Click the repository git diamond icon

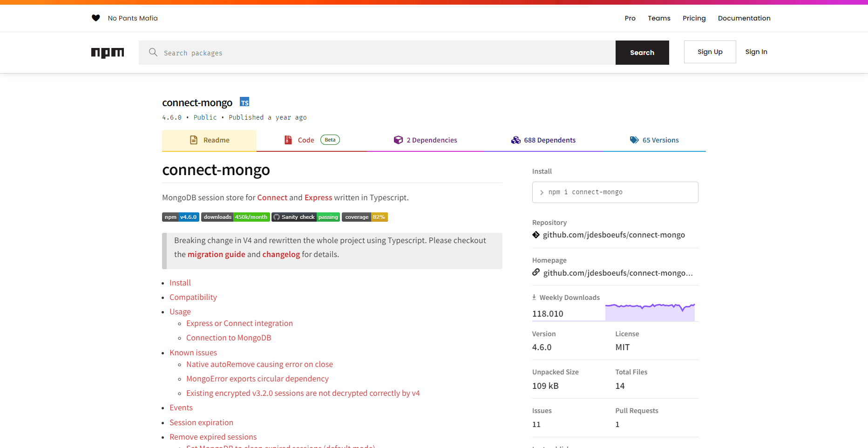point(536,235)
